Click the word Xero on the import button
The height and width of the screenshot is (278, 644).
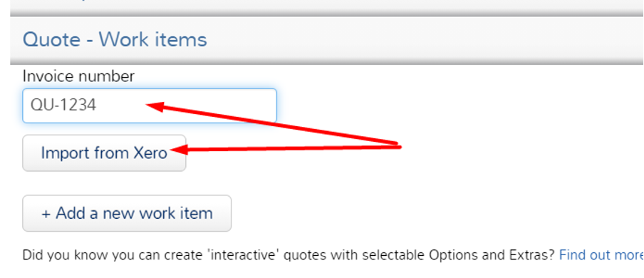click(x=150, y=153)
